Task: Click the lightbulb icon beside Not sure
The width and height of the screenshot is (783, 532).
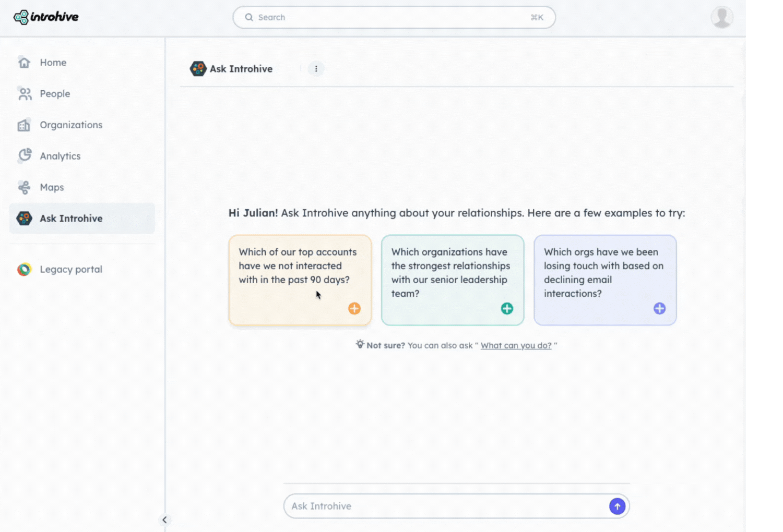Action: tap(360, 344)
